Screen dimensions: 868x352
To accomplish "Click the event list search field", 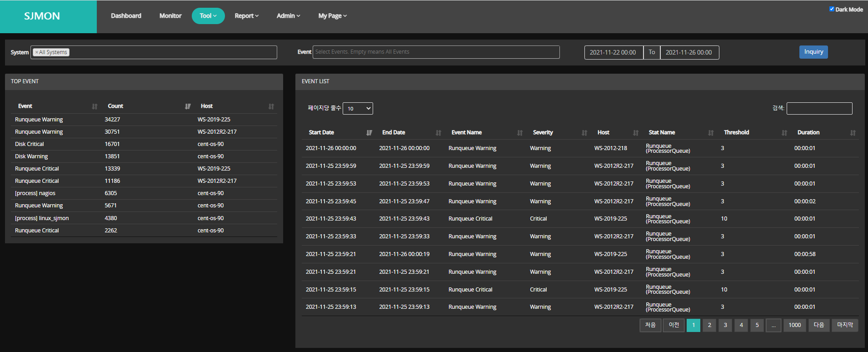I will coord(819,108).
